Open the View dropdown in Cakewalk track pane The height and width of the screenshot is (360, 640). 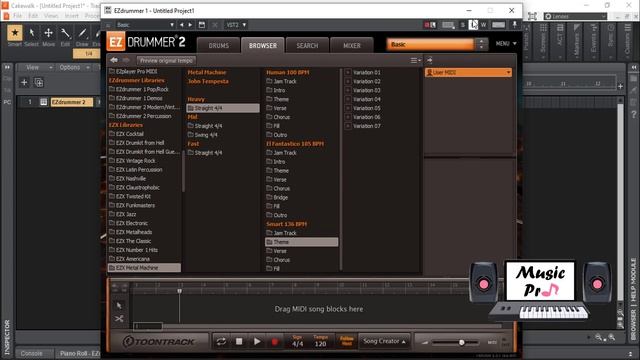point(39,67)
